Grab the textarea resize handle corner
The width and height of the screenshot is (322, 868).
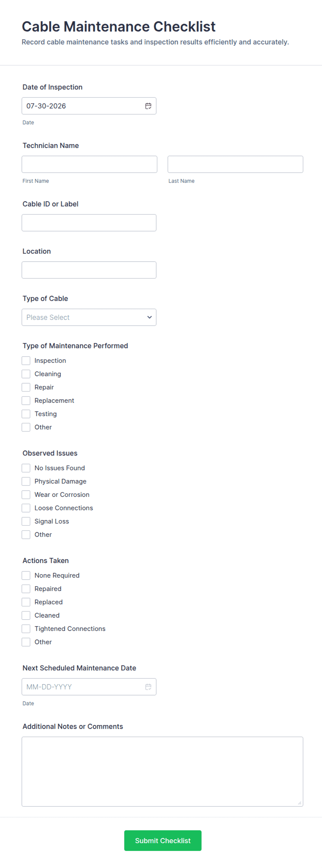pos(300,803)
